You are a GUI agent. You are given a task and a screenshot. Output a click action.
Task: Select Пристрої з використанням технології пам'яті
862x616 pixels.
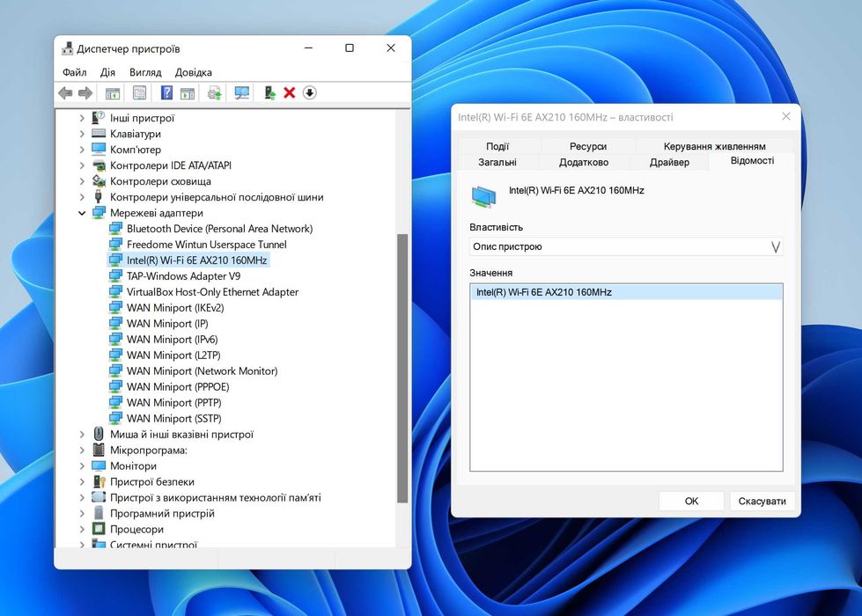click(216, 498)
